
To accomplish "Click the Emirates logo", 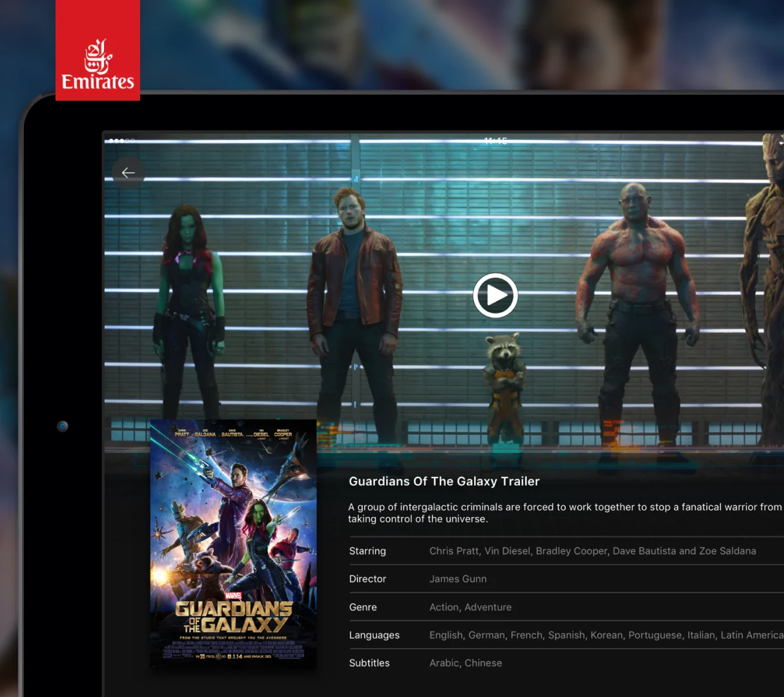I will click(98, 50).
